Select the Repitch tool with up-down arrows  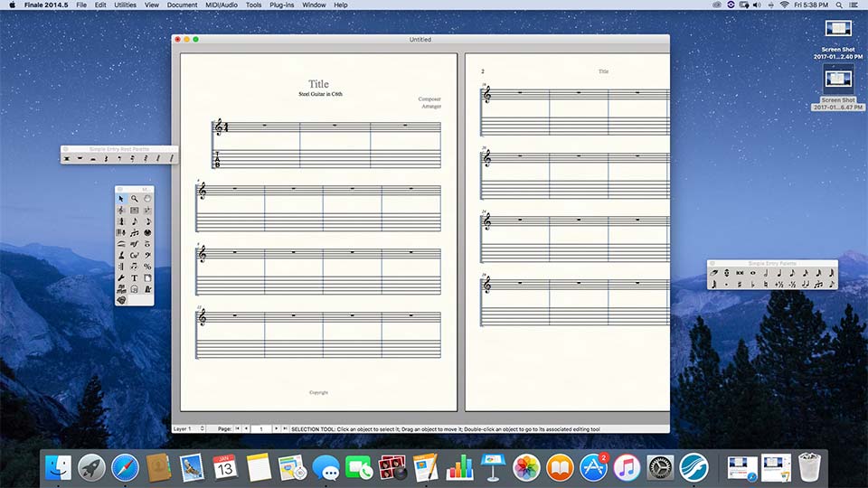pyautogui.click(x=726, y=273)
